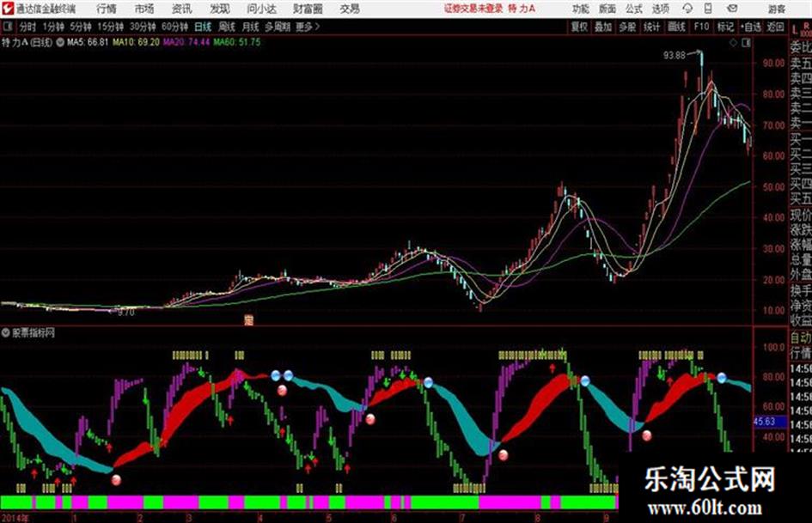This screenshot has width=812, height=523.
Task: Click the mobile phone icon
Action: coord(708,9)
